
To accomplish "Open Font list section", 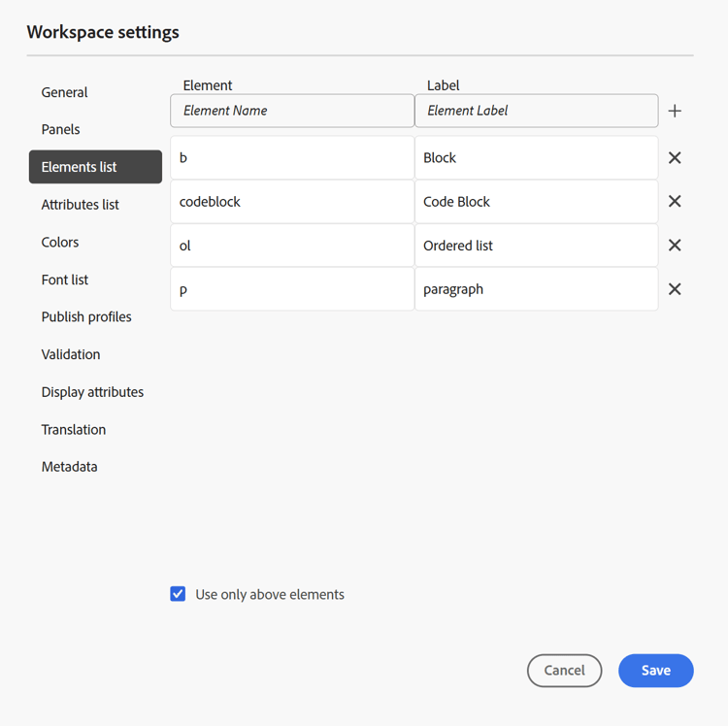I will click(65, 280).
